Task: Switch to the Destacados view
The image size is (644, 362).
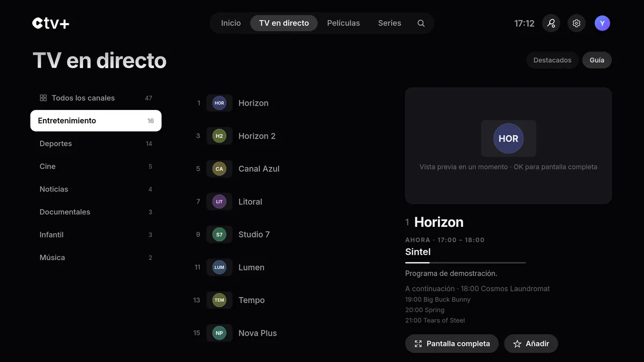Action: [552, 60]
